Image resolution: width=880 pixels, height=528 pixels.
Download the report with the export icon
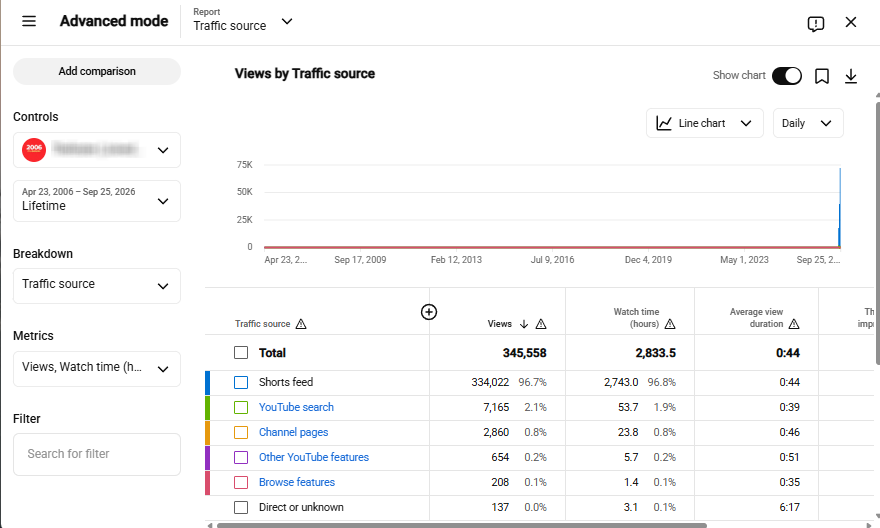tap(851, 76)
